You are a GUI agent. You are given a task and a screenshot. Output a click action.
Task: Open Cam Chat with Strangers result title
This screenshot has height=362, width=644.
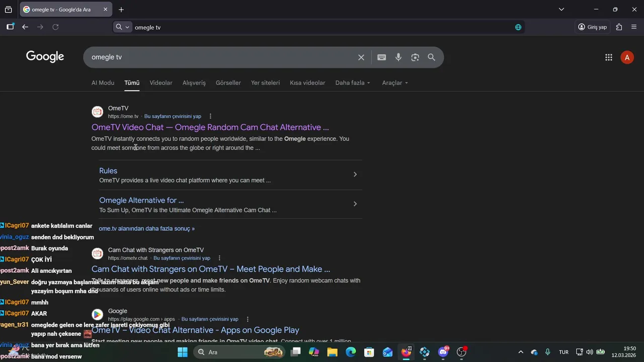[x=211, y=269]
